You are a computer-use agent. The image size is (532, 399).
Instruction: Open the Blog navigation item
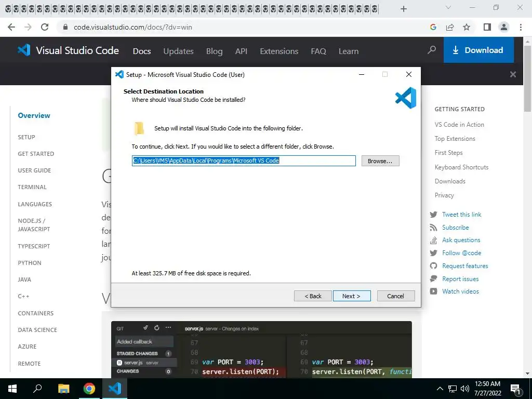(215, 51)
